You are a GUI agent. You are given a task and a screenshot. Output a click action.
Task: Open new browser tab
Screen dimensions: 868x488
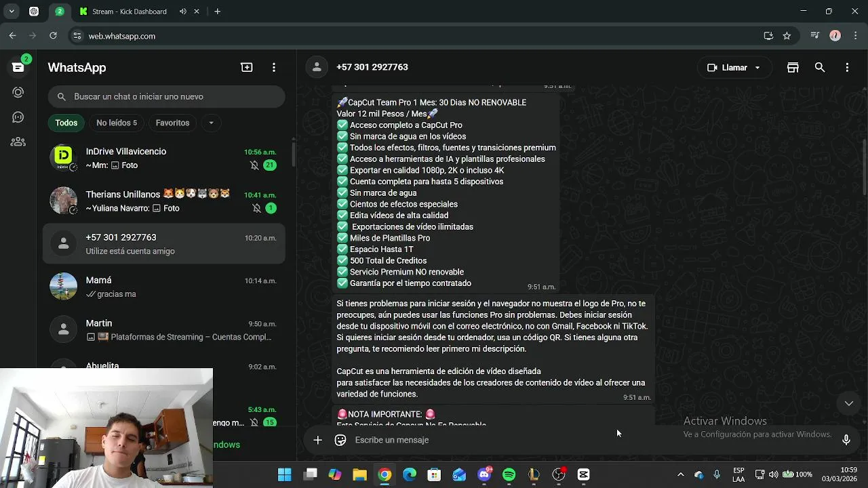[x=217, y=12]
